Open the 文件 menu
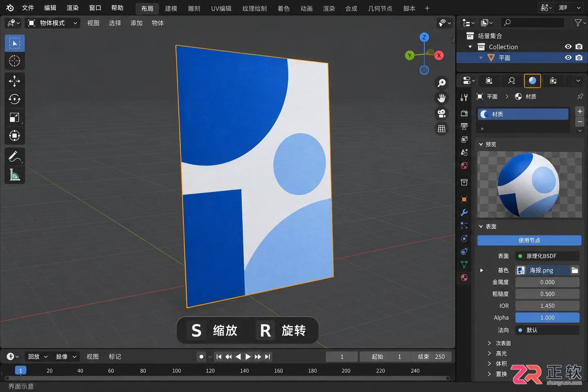This screenshot has width=588, height=392. tap(28, 8)
